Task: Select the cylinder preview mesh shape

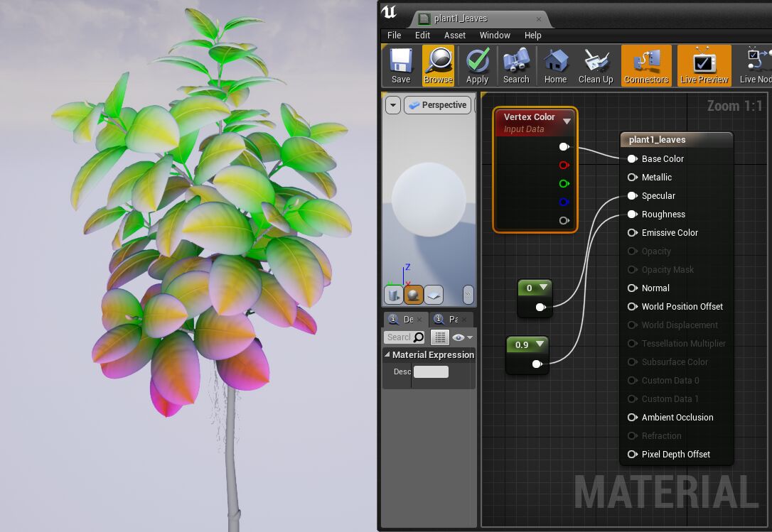Action: click(392, 295)
